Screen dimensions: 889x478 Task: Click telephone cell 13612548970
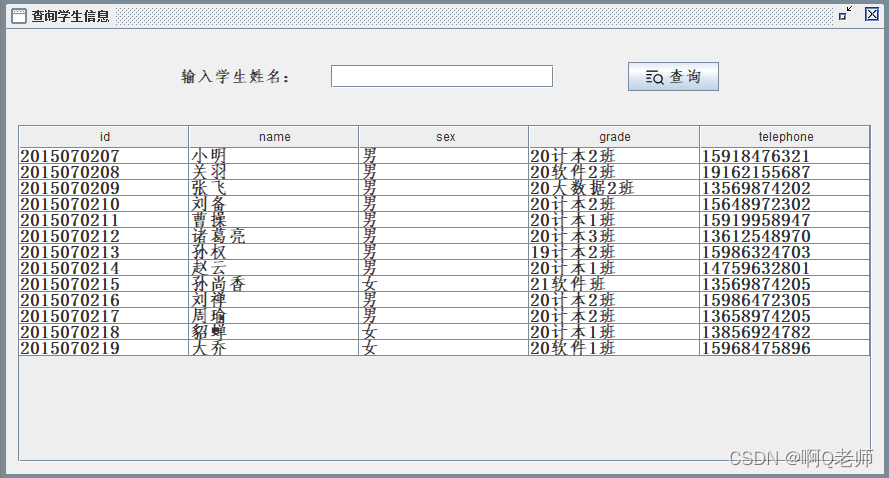(x=785, y=236)
